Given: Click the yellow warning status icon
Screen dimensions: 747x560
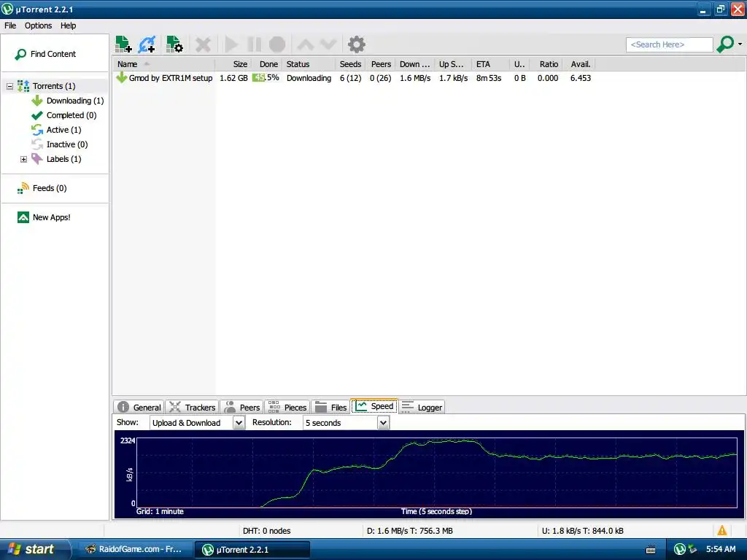Looking at the screenshot, I should pyautogui.click(x=722, y=530).
